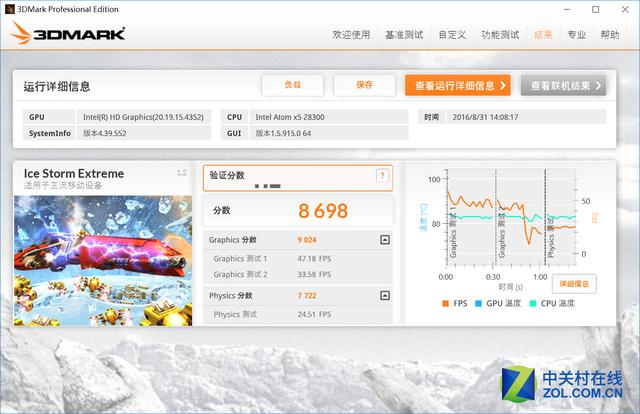
Task: Collapse the Physics 分数 section
Action: (x=384, y=295)
